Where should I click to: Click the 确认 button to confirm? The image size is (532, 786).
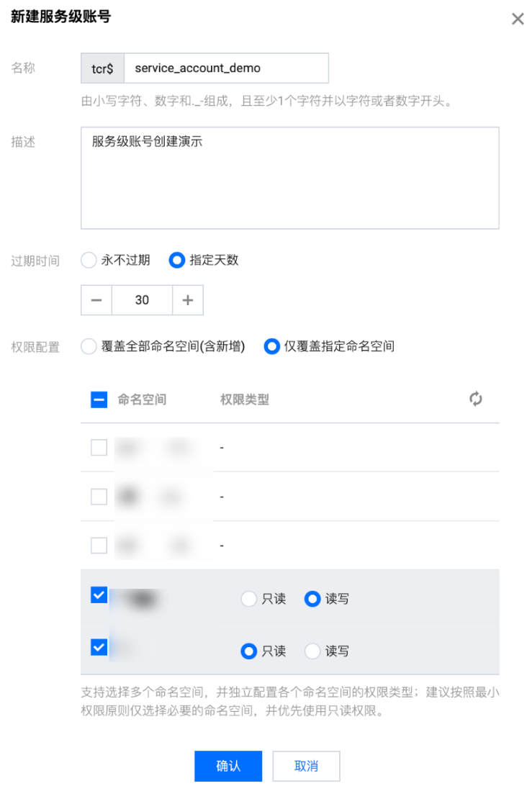228,766
